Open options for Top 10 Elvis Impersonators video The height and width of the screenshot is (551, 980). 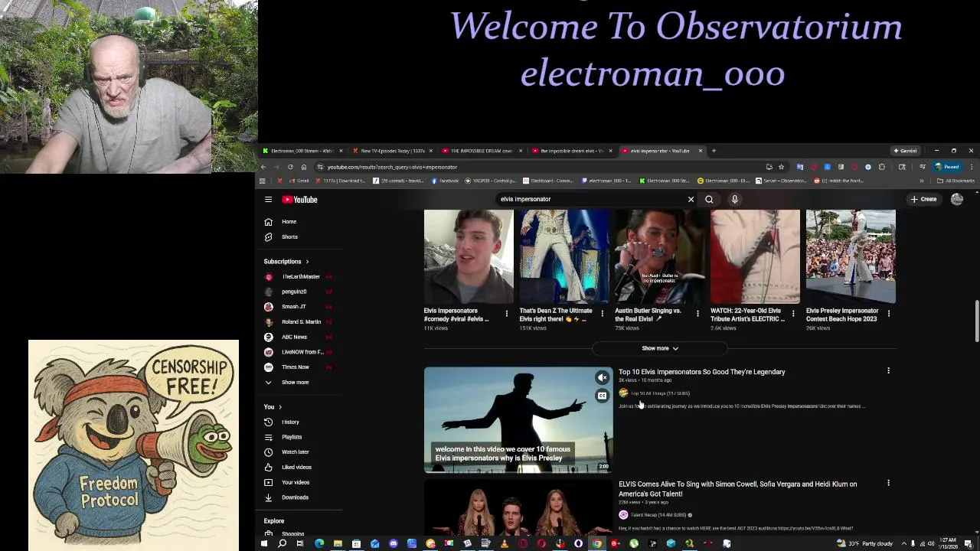pos(888,371)
